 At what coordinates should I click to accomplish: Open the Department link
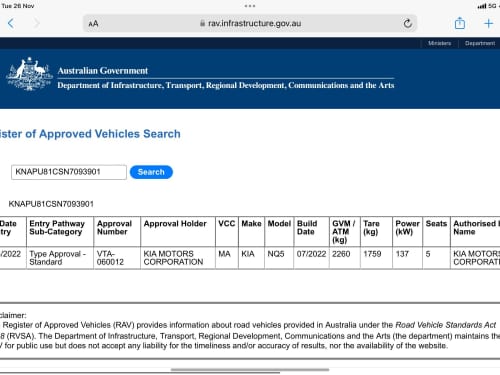[480, 43]
